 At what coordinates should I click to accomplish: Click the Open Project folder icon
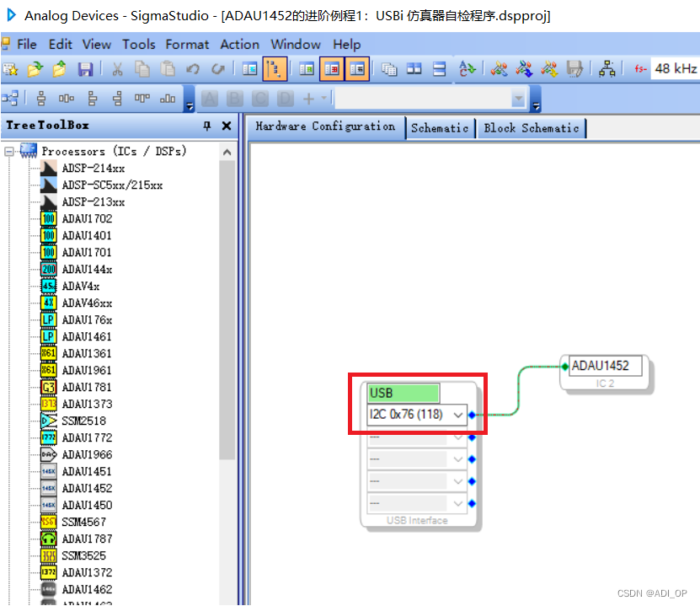coord(35,69)
